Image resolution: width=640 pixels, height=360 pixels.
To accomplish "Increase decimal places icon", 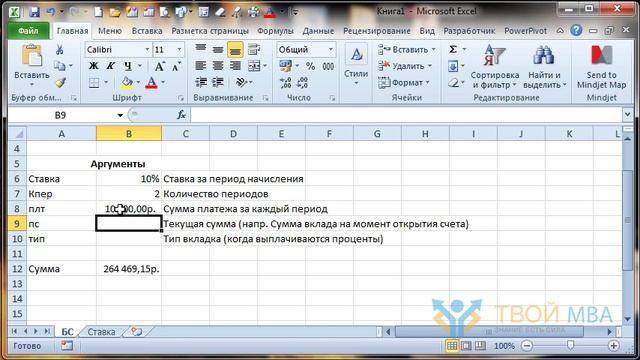I will (286, 83).
